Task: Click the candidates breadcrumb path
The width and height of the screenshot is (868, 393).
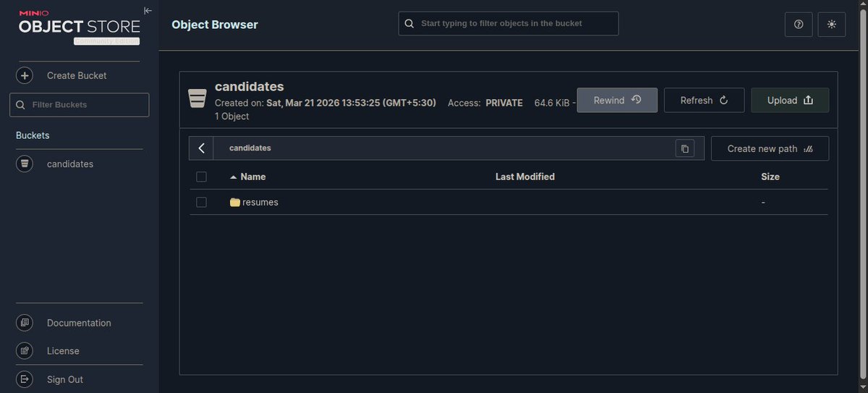Action: click(x=250, y=148)
